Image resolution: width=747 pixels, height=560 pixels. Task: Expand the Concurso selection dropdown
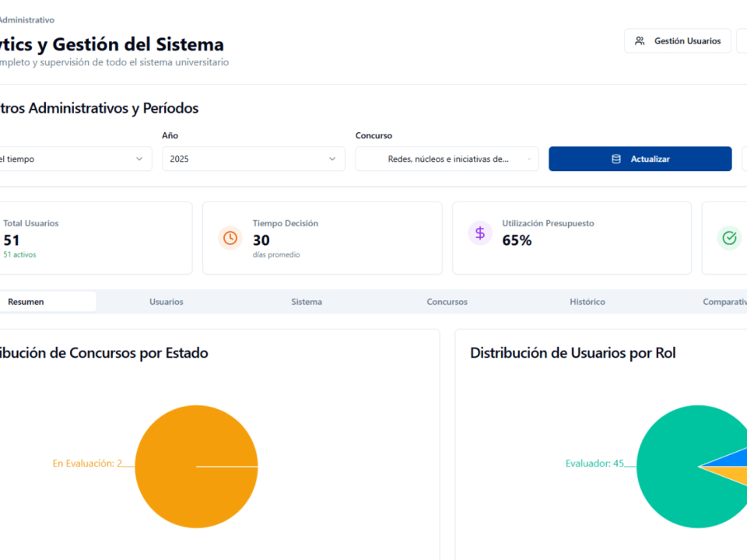point(447,159)
